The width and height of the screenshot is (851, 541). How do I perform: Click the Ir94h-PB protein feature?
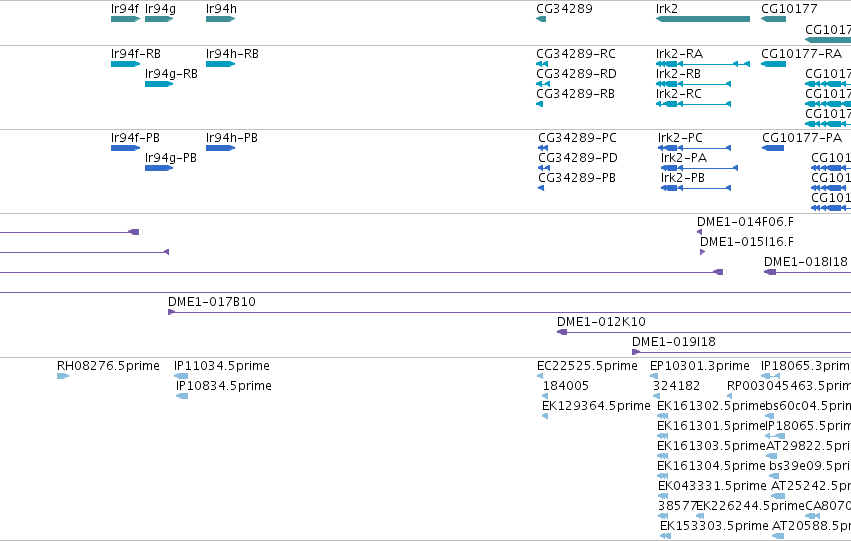coord(220,148)
